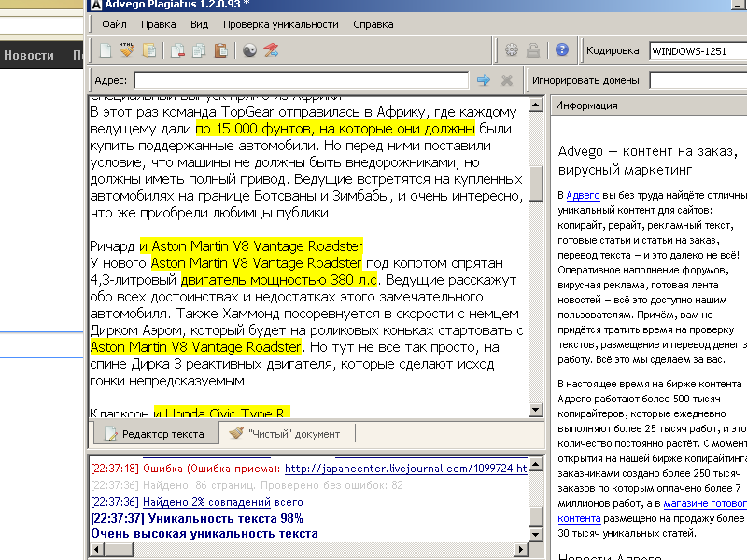Click "Очень высокая уникальность текста" line
Image resolution: width=747 pixels, height=560 pixels.
coord(204,533)
